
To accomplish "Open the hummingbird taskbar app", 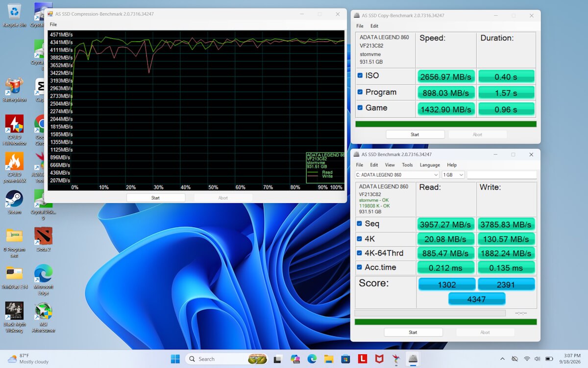I will click(396, 359).
